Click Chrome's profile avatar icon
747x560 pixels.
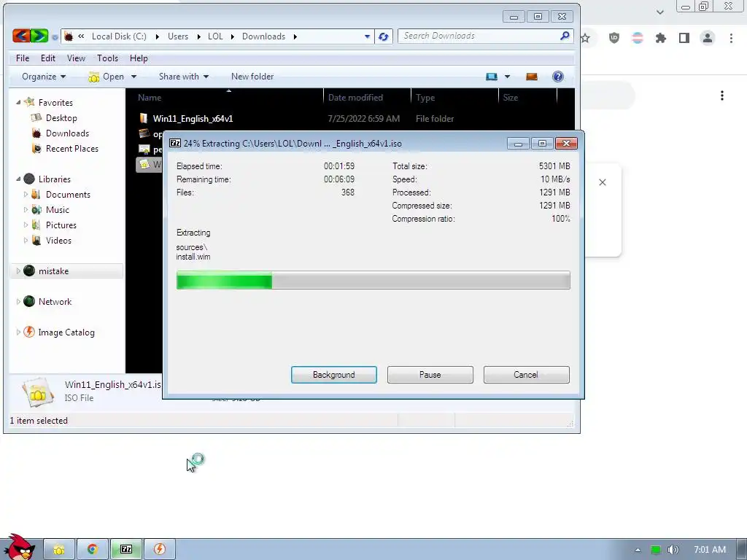pyautogui.click(x=708, y=38)
